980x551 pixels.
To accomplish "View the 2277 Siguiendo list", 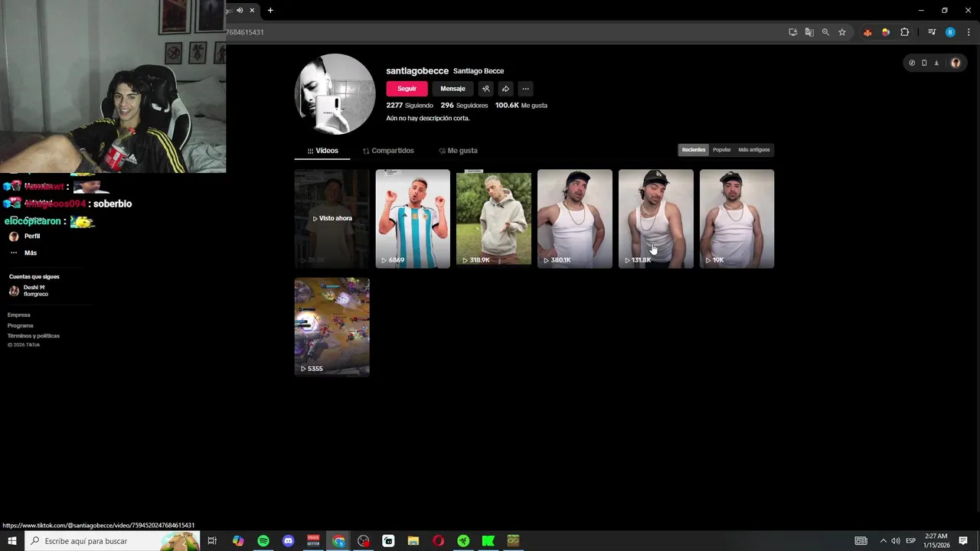I will pos(410,106).
